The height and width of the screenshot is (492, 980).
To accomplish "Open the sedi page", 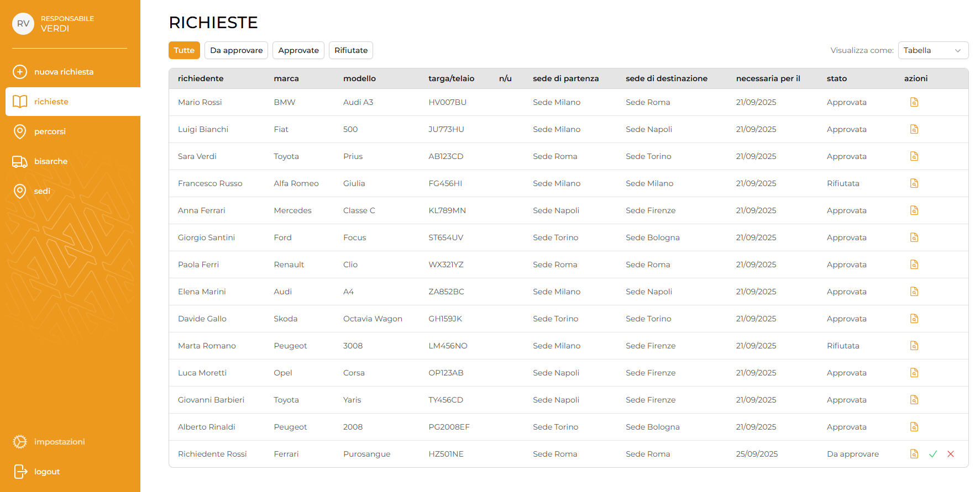I will [x=42, y=191].
